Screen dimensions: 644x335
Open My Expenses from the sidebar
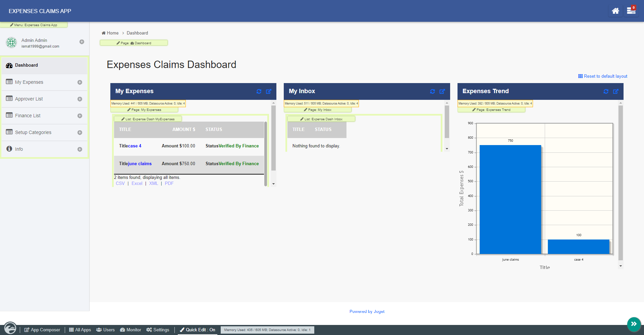44,82
